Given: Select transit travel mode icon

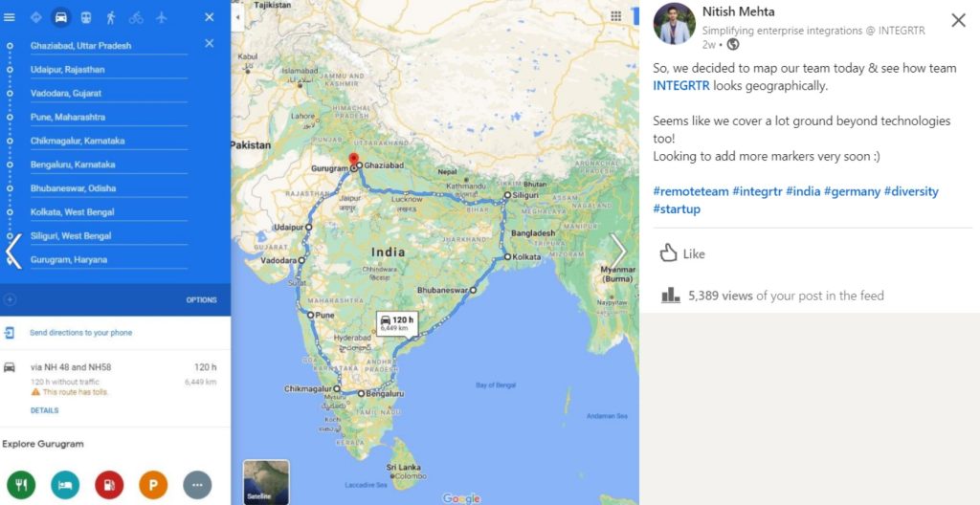Looking at the screenshot, I should click(85, 17).
